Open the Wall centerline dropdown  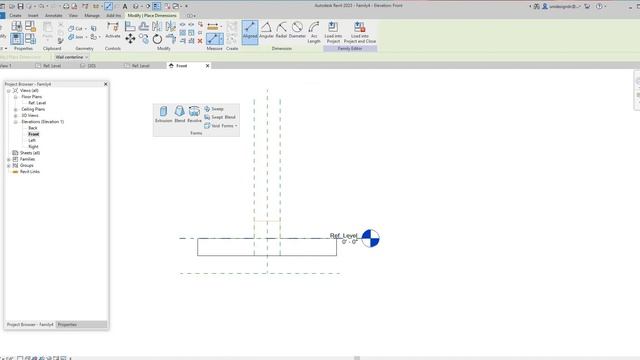click(x=71, y=57)
